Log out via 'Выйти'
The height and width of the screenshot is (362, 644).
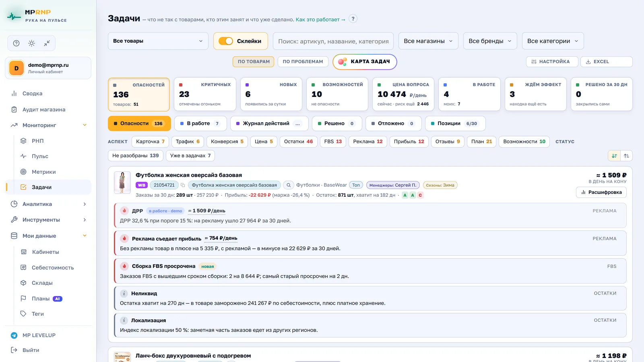click(48, 350)
